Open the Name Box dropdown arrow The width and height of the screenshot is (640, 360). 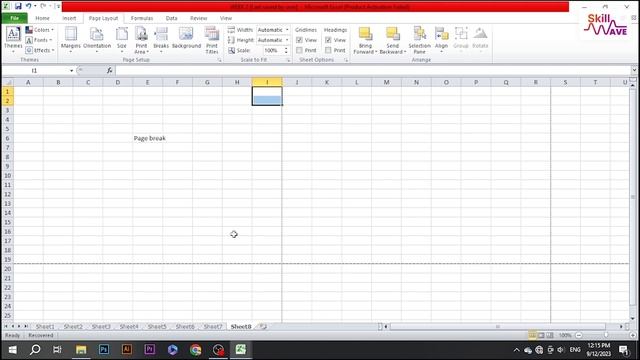click(x=71, y=71)
